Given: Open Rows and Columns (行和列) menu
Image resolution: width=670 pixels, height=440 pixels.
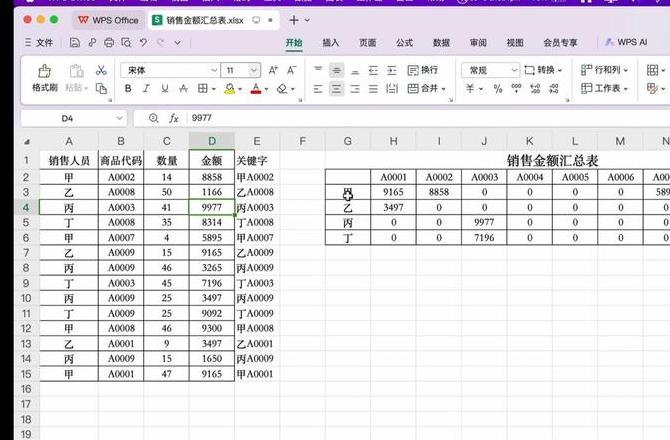Looking at the screenshot, I should 604,70.
